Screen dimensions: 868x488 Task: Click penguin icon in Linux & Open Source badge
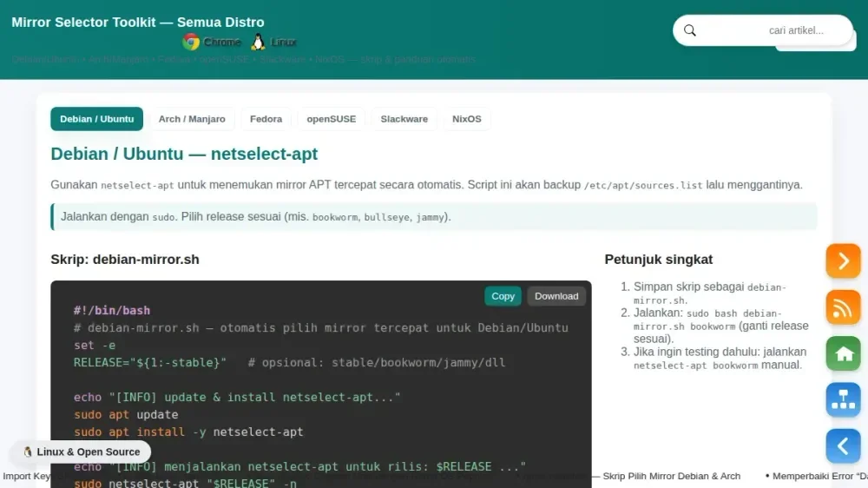pyautogui.click(x=28, y=452)
